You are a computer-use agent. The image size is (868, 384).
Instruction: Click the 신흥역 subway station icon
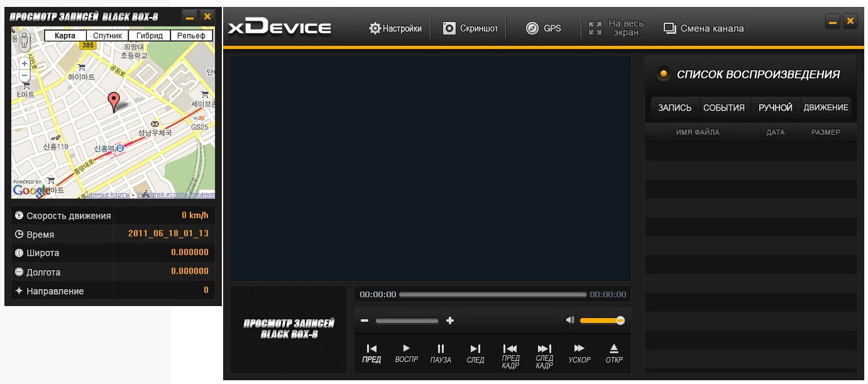click(119, 148)
